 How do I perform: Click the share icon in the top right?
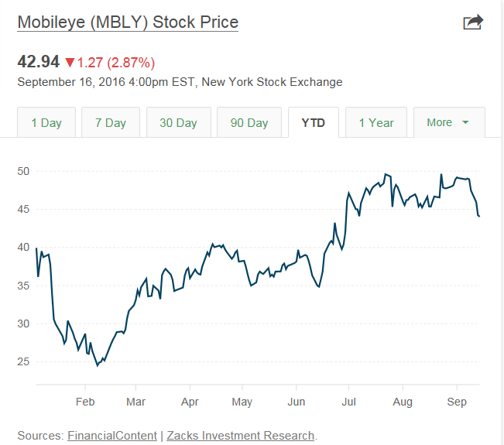coord(472,22)
